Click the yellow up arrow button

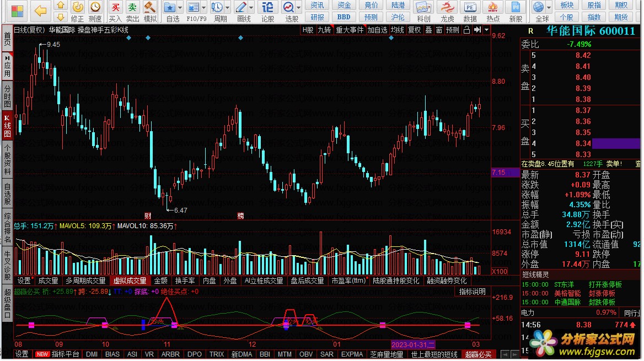[61, 6]
